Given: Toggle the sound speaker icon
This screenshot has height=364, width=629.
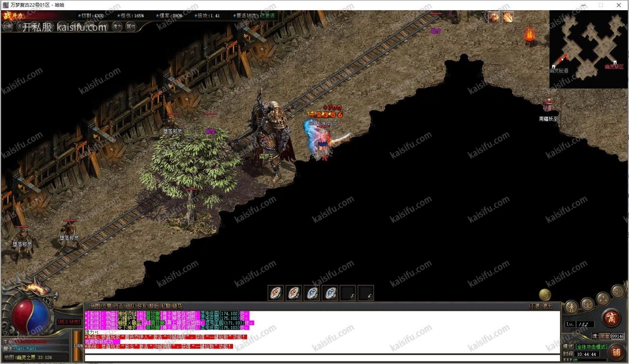Looking at the screenshot, I should [618, 291].
